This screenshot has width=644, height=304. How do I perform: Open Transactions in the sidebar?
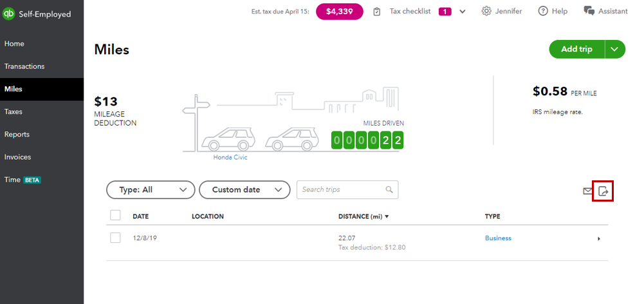pos(24,66)
